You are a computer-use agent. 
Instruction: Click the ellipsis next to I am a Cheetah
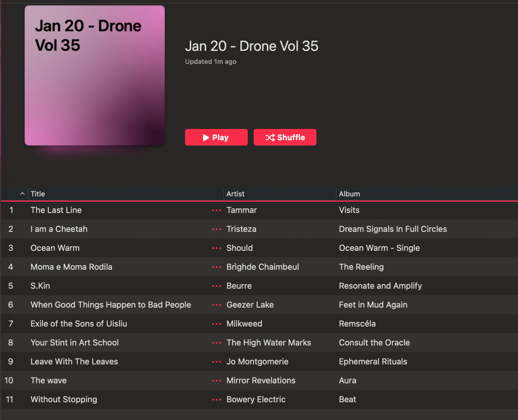[x=217, y=229]
